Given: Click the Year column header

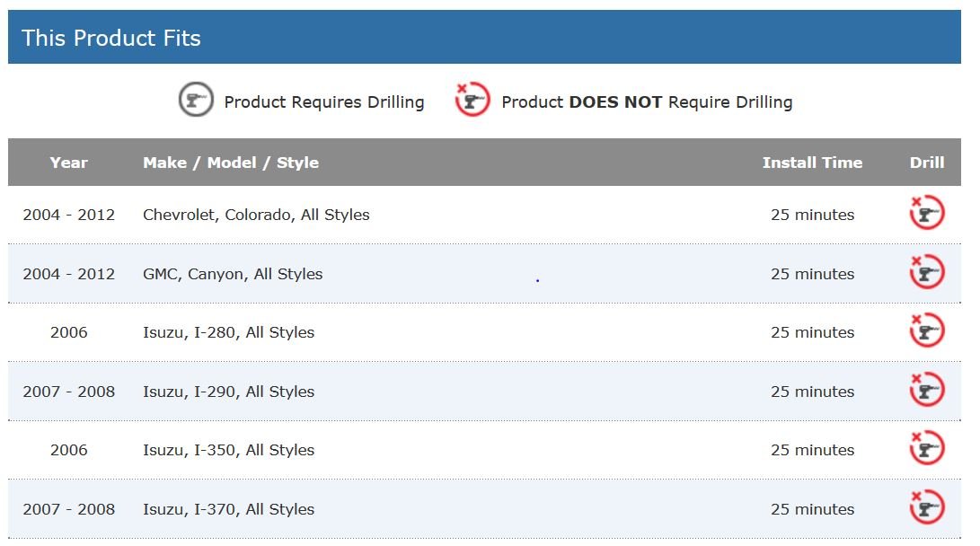Looking at the screenshot, I should 69,163.
